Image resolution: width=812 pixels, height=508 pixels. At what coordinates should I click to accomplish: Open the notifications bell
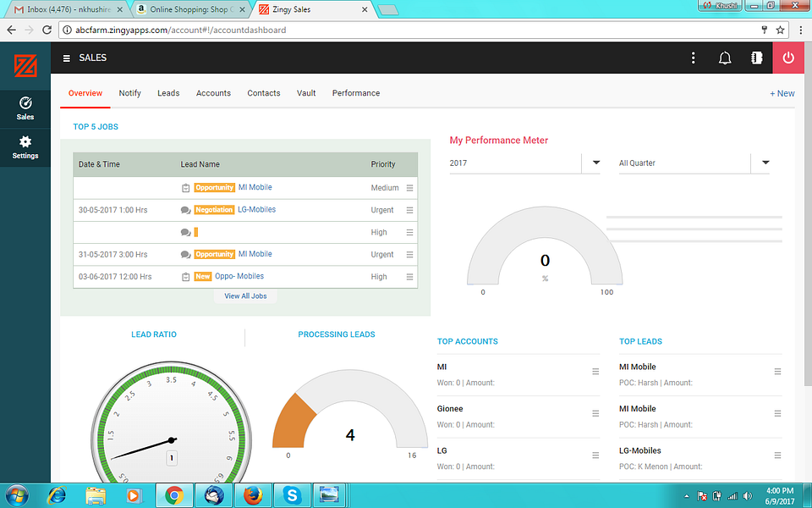tap(725, 58)
